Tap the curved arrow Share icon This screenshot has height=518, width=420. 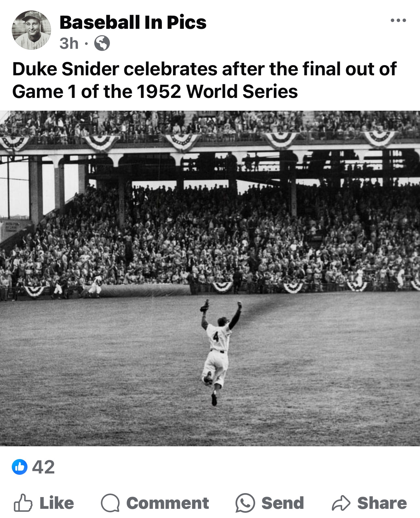click(341, 503)
